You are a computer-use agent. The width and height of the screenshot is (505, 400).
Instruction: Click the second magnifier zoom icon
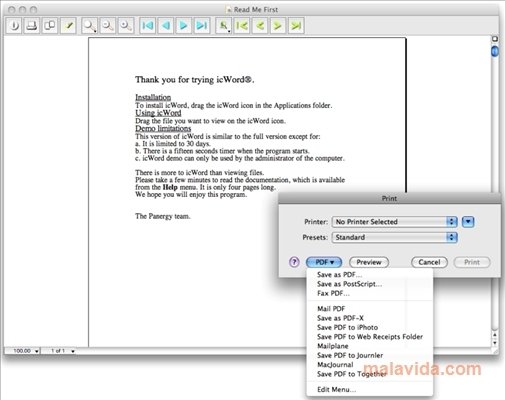107,25
